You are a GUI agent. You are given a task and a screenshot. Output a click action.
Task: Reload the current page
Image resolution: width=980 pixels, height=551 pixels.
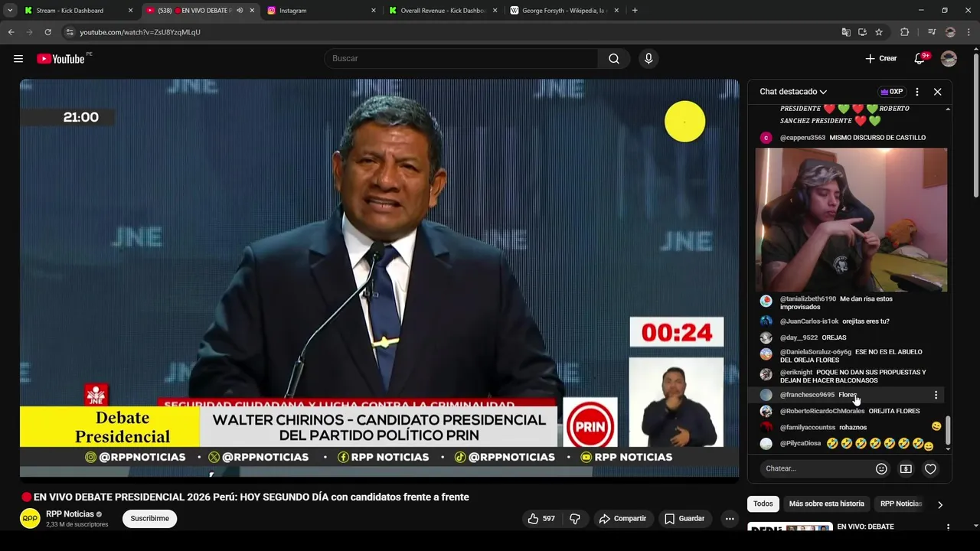(47, 32)
